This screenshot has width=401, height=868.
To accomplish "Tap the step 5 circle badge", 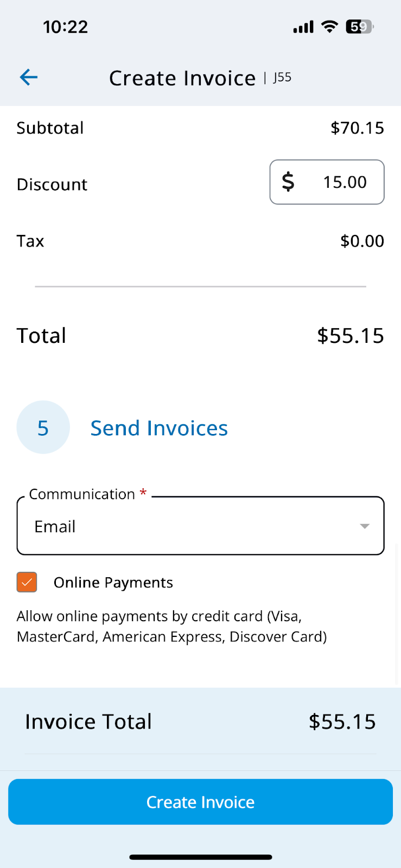I will click(x=43, y=427).
